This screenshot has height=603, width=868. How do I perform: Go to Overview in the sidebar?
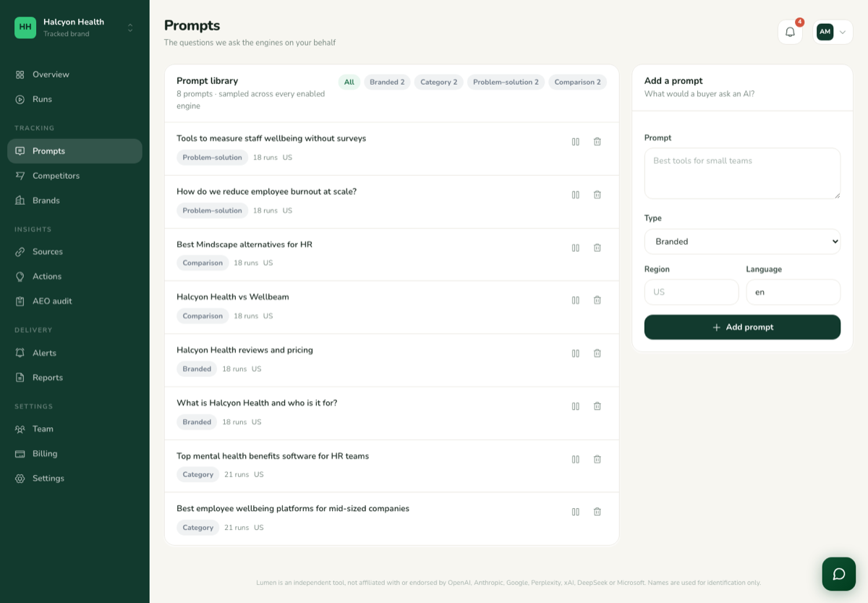tap(75, 75)
